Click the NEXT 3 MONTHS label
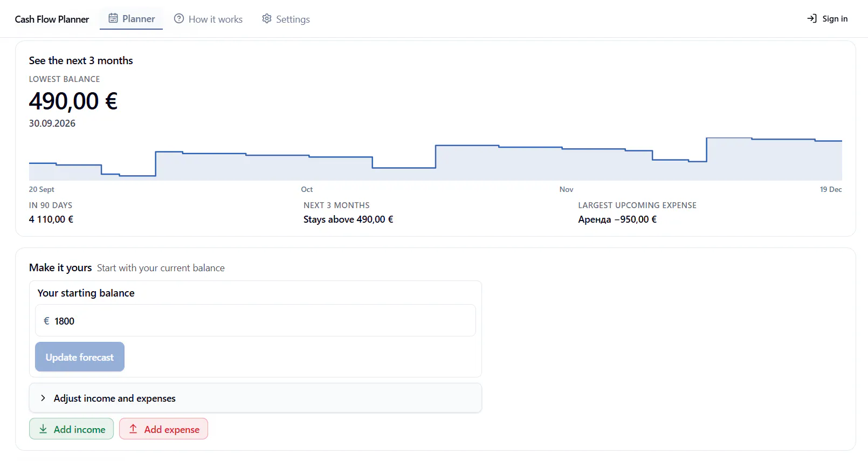This screenshot has width=868, height=461. coord(336,205)
